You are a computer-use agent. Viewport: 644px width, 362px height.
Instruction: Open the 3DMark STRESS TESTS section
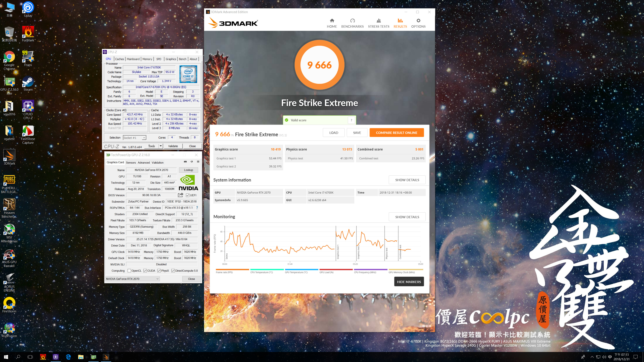point(379,23)
